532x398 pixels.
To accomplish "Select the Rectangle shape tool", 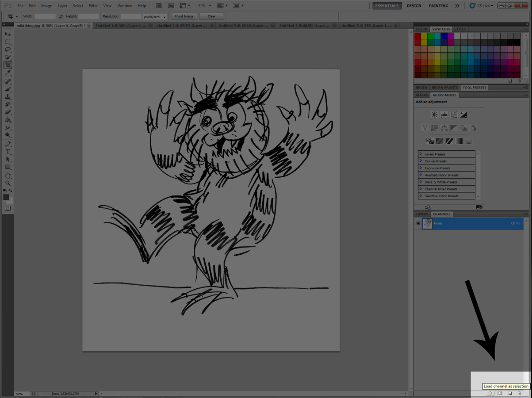I will (x=8, y=167).
